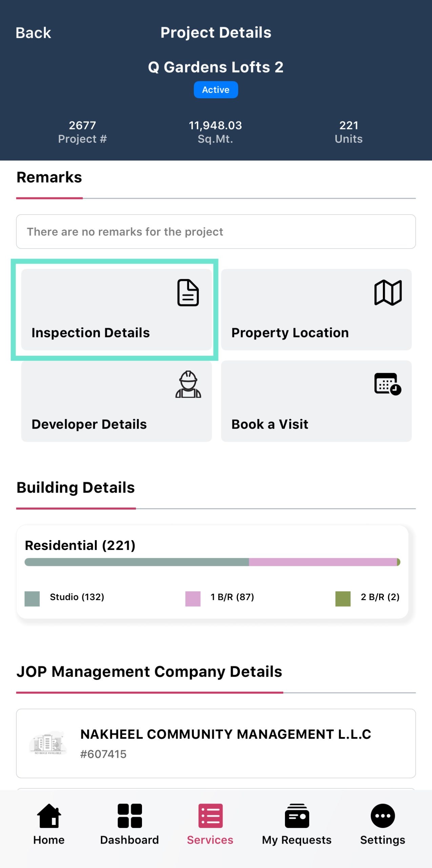This screenshot has height=868, width=432.
Task: Open the Dashboard grid icon
Action: (x=129, y=816)
